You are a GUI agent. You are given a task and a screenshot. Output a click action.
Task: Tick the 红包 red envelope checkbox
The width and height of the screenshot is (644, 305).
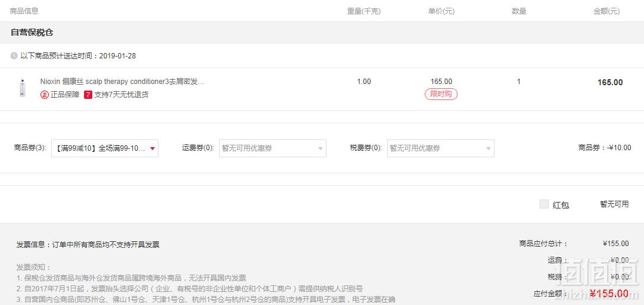coord(544,204)
